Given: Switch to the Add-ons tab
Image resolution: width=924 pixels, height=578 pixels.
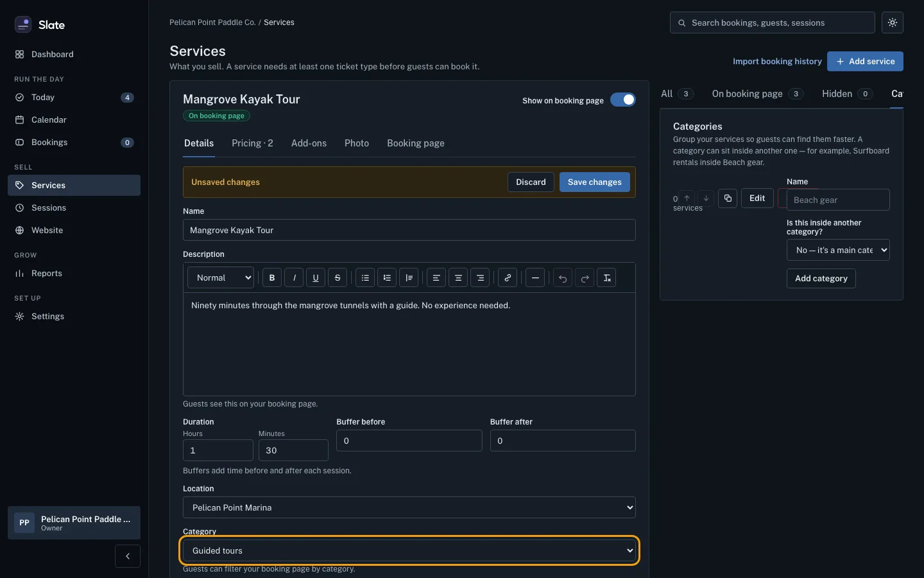Looking at the screenshot, I should [x=309, y=143].
